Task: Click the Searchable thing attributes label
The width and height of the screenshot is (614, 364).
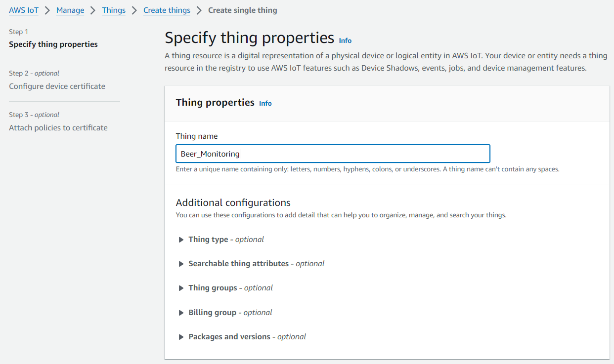Action: (x=256, y=264)
